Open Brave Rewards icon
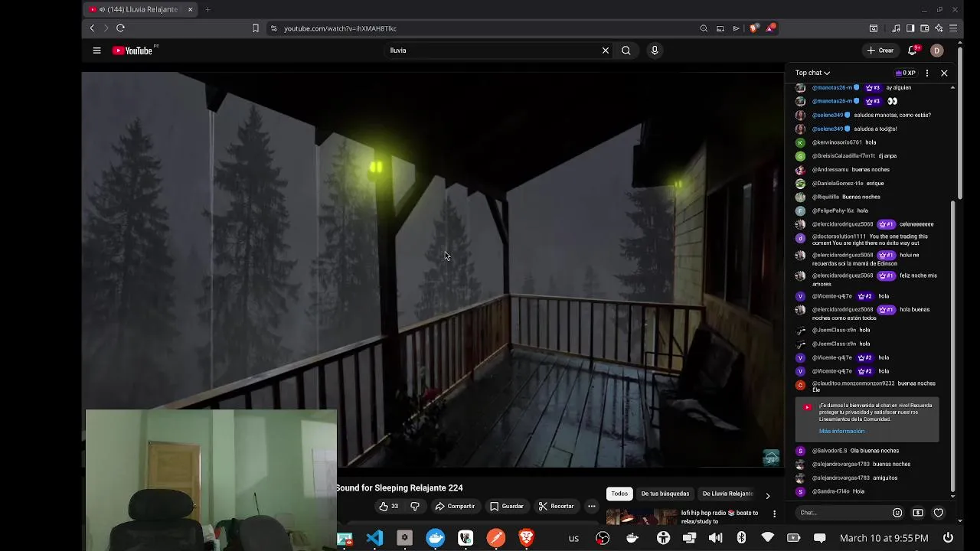The width and height of the screenshot is (980, 551). (771, 28)
